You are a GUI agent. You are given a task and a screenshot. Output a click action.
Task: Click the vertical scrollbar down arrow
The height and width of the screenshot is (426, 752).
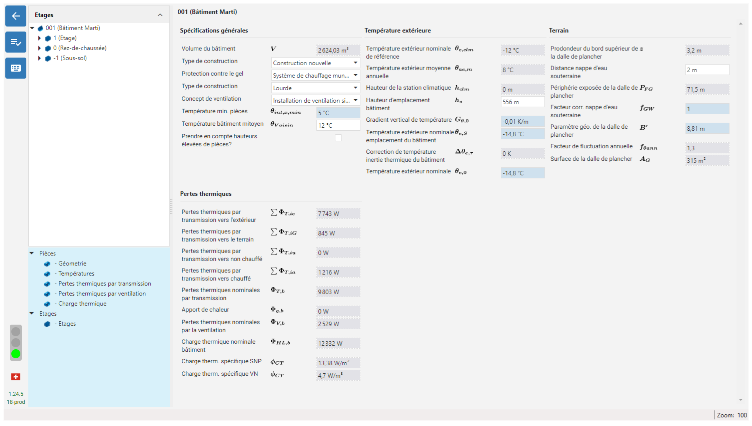pyautogui.click(x=741, y=400)
